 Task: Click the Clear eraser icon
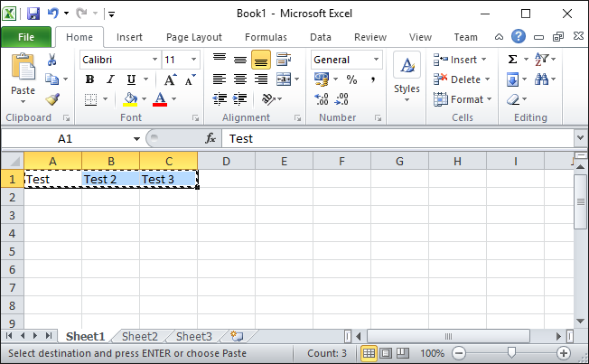[513, 99]
